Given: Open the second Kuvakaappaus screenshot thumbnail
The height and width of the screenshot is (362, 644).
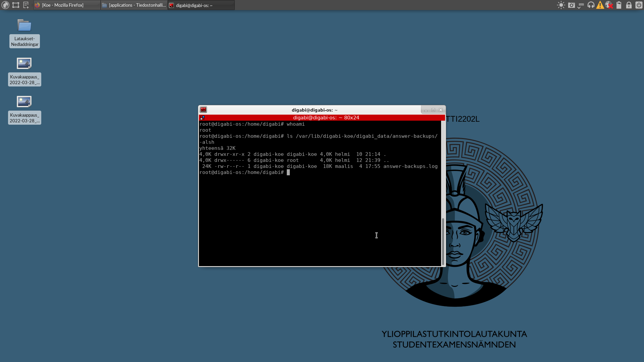Looking at the screenshot, I should point(24,102).
